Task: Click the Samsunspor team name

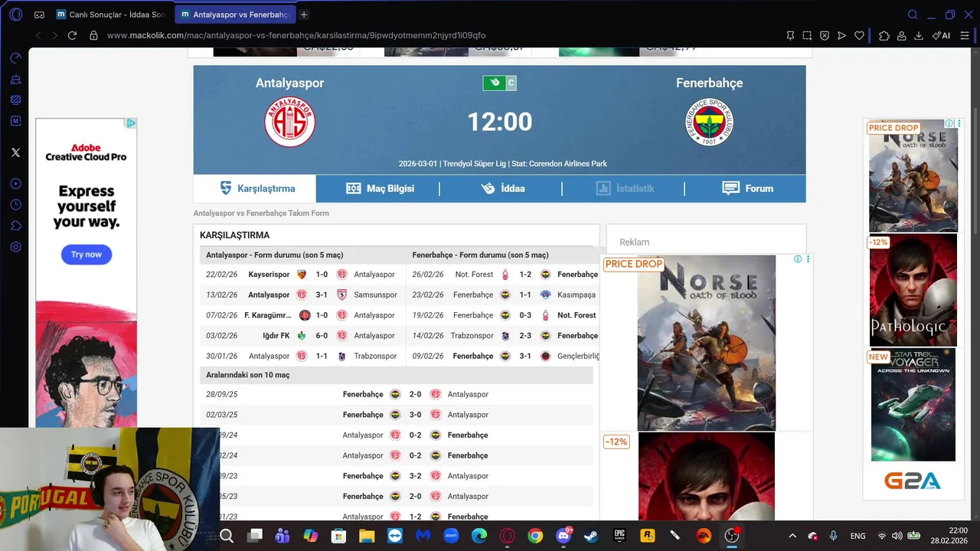Action: (x=375, y=295)
